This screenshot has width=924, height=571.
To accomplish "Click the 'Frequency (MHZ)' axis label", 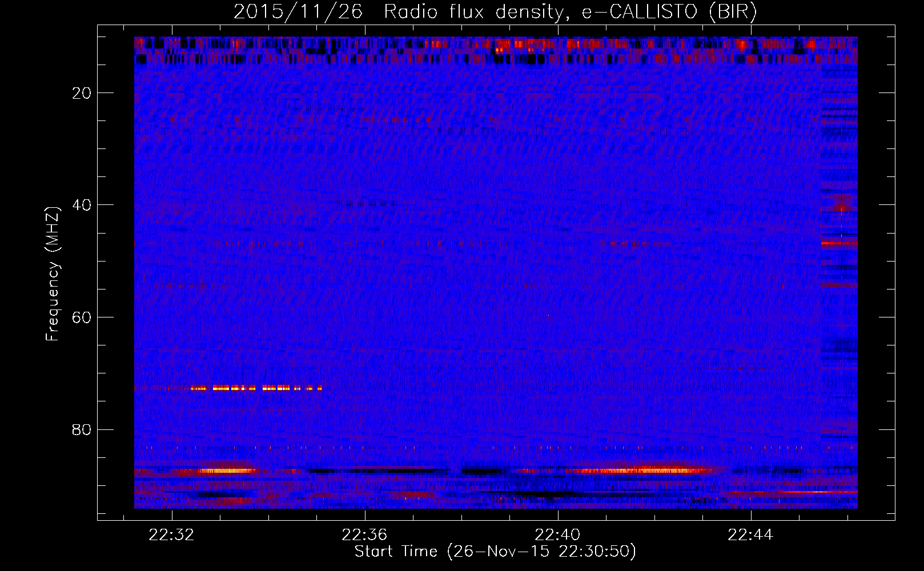I will coord(52,274).
